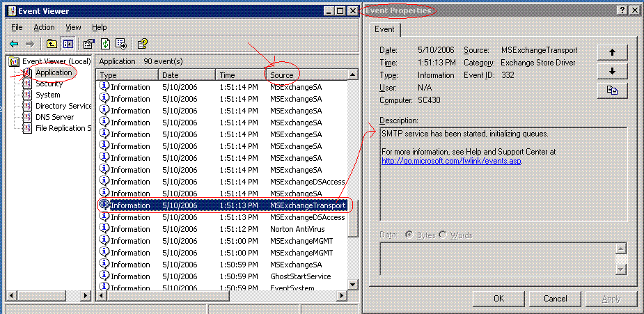Open the Action menu
Image resolution: width=644 pixels, height=314 pixels.
tap(44, 27)
